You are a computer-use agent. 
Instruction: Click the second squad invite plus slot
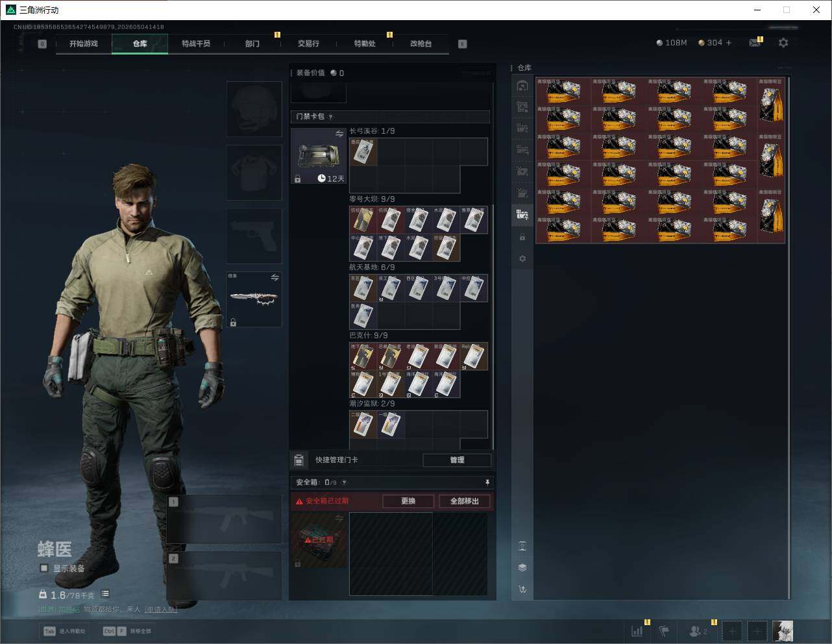(757, 630)
